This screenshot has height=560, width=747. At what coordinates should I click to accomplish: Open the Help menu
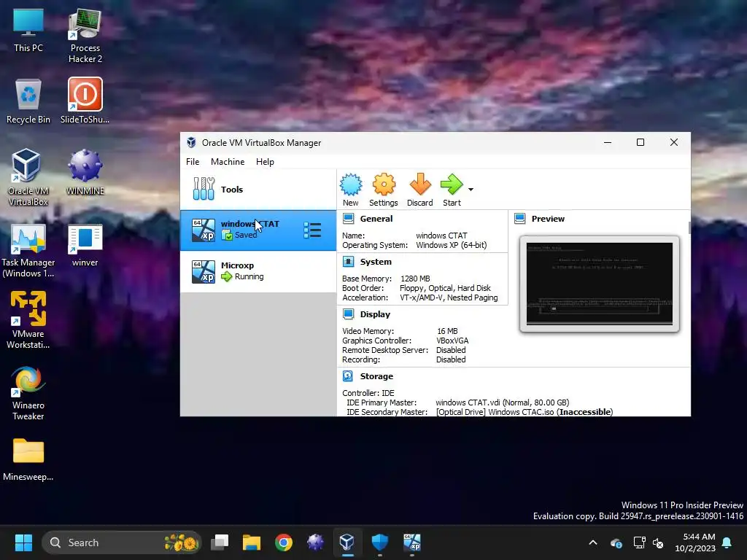click(265, 161)
